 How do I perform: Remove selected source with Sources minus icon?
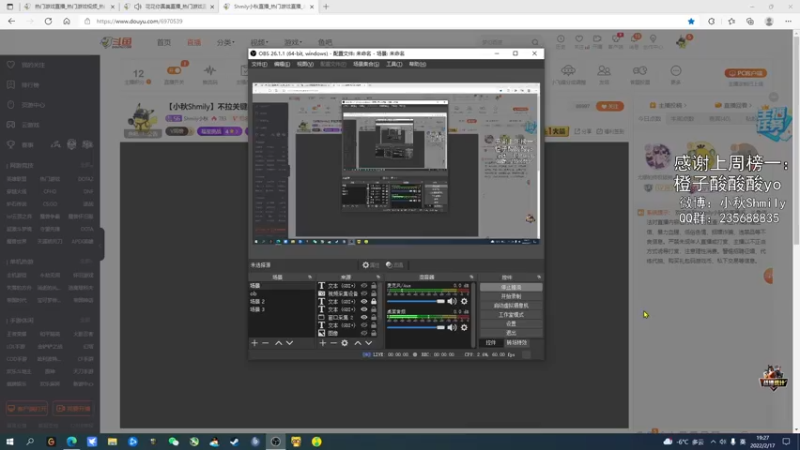[x=333, y=343]
